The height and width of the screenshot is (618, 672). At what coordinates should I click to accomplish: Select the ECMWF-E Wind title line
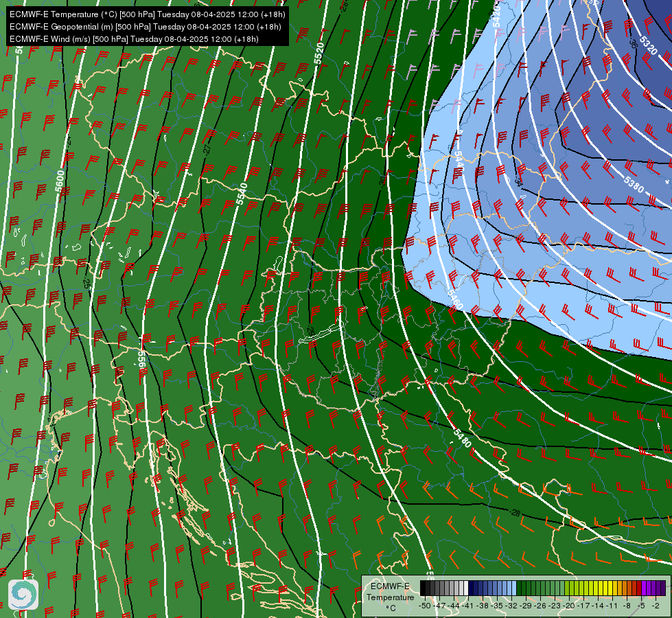click(x=134, y=39)
